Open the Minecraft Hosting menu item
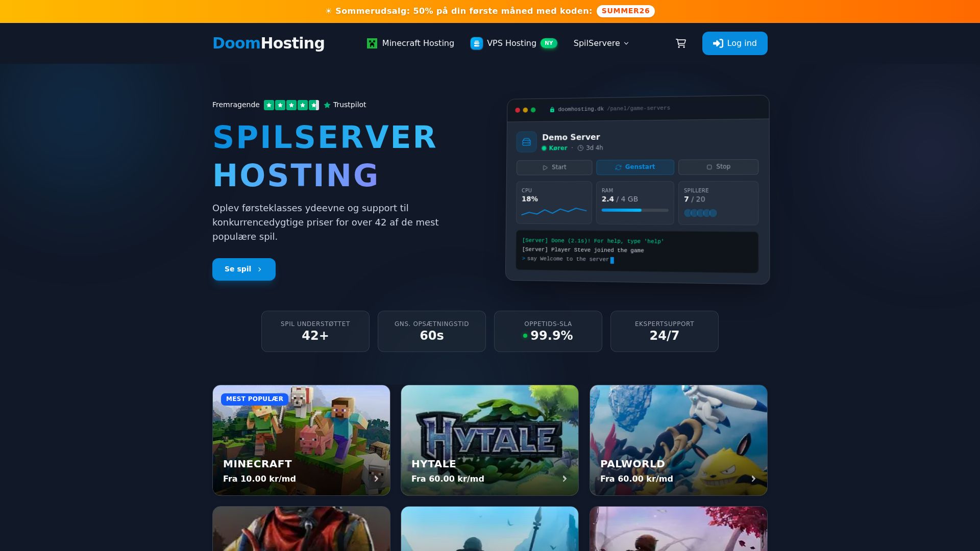Screen dimensions: 980x551 pyautogui.click(x=410, y=43)
